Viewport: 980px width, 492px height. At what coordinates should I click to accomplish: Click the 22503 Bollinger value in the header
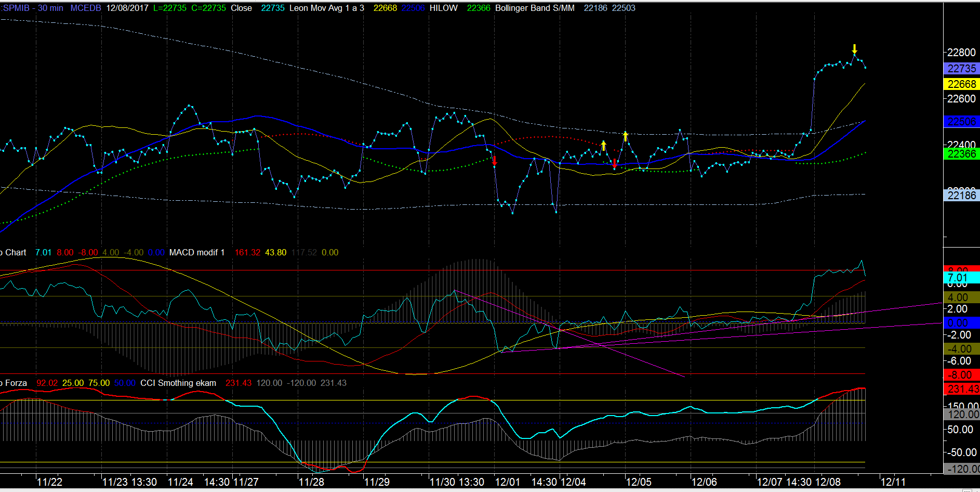tap(624, 8)
